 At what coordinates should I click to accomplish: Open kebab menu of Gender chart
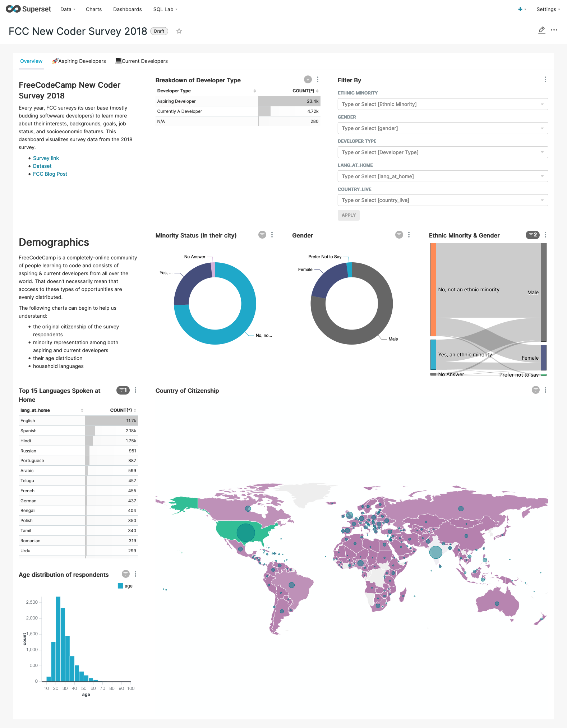(x=409, y=235)
